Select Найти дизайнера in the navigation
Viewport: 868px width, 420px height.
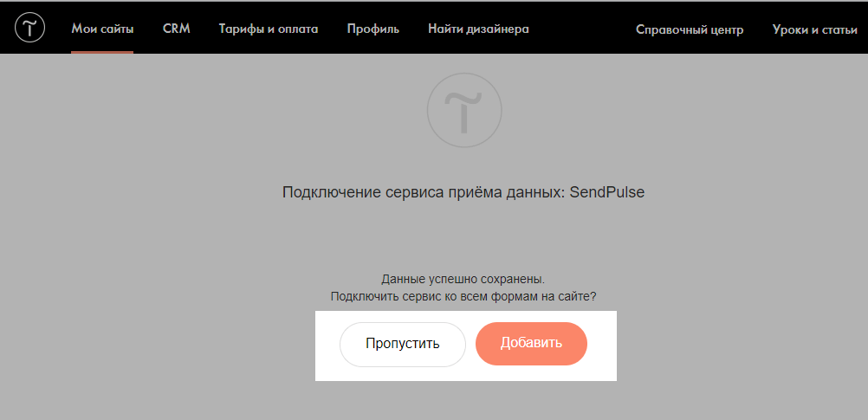coord(478,29)
